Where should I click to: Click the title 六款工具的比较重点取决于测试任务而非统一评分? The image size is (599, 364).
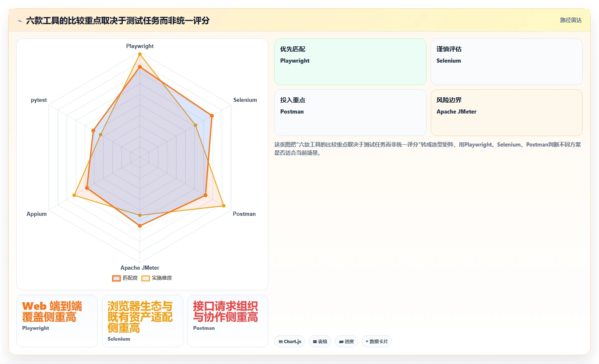click(118, 20)
